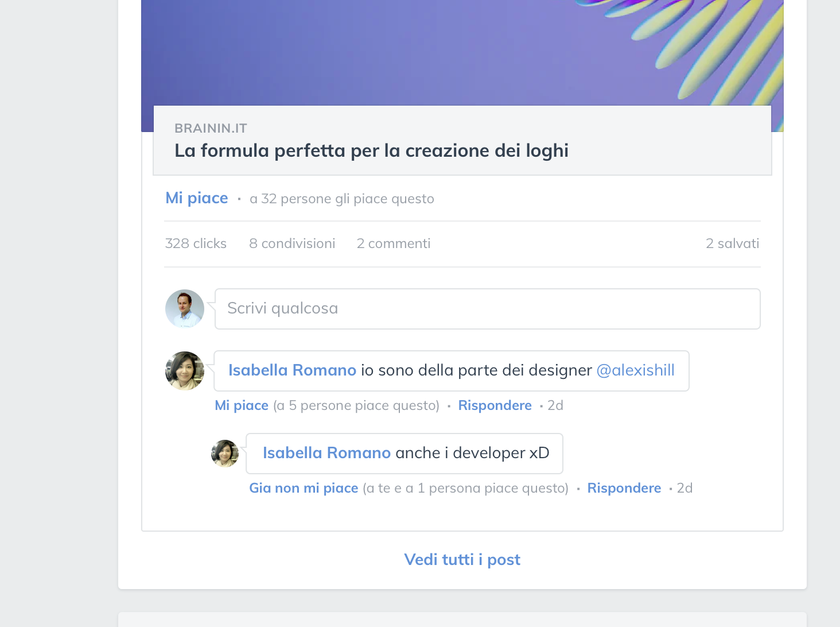This screenshot has width=840, height=627.
Task: Unlike the reply via 'Gia non mi piace'
Action: (304, 488)
